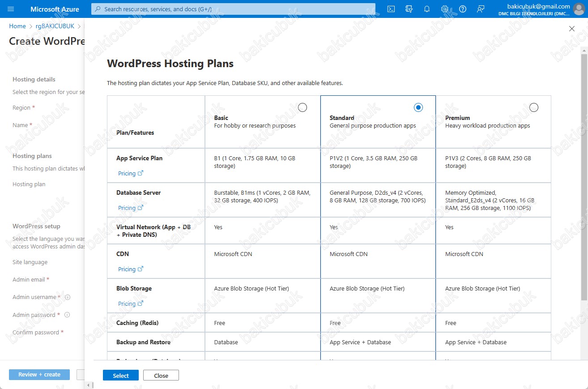The width and height of the screenshot is (588, 389).
Task: Click the 'Admin email' label
Action: (29, 280)
